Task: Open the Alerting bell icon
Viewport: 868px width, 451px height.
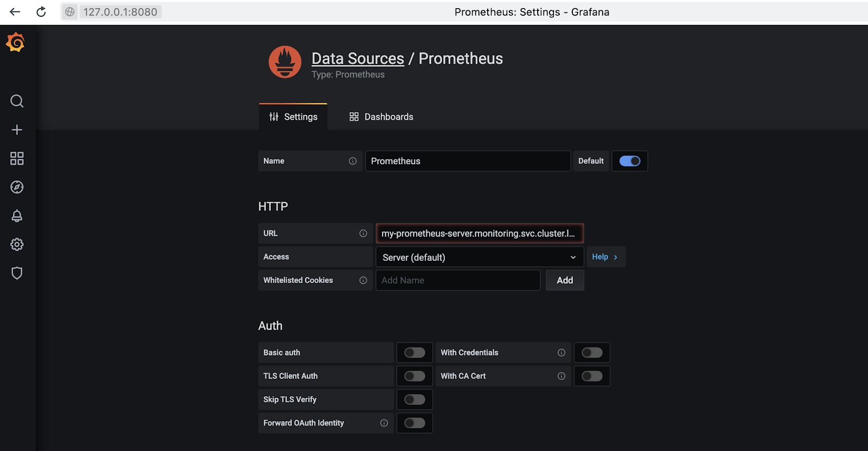Action: [17, 216]
